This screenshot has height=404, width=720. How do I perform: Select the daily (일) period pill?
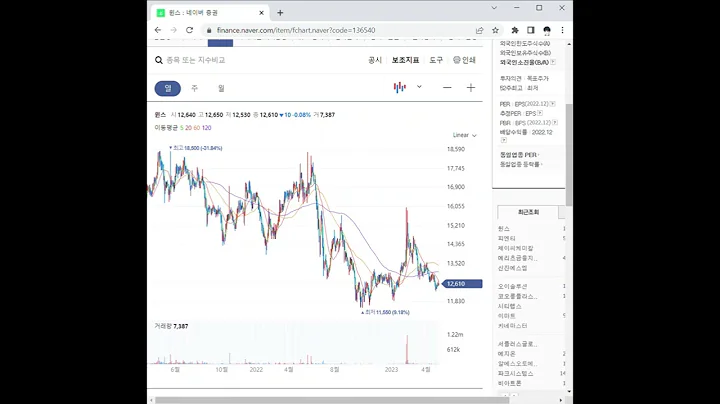(168, 88)
